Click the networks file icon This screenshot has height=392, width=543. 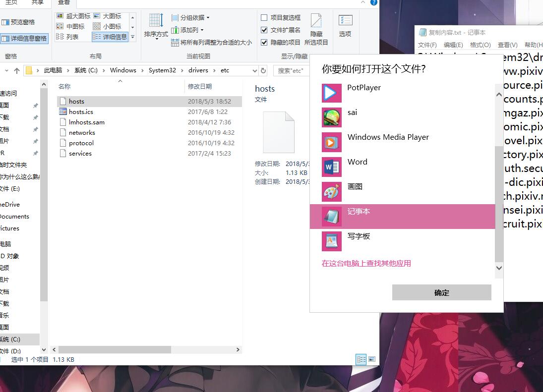click(62, 132)
